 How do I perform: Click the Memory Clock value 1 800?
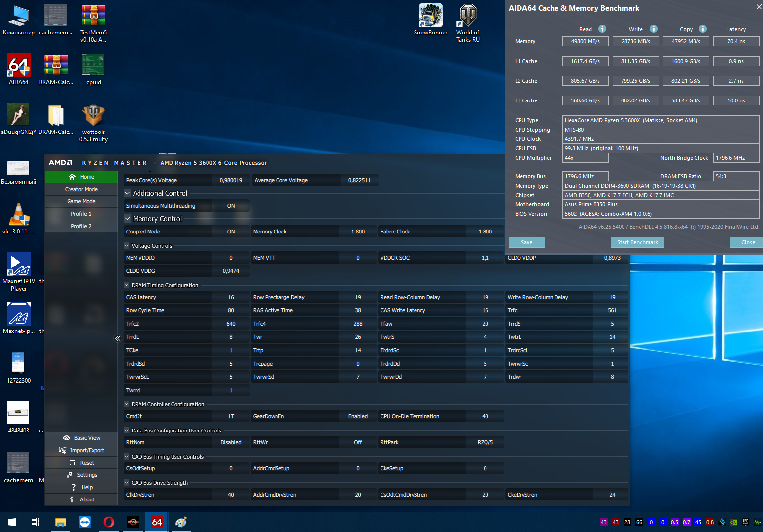tap(358, 232)
